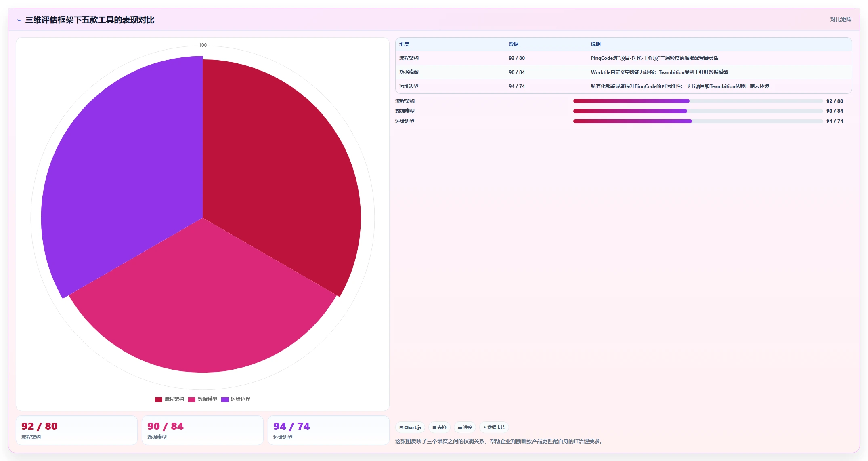
Task: Click the 92 / 80 流程架构 data card
Action: 77,430
